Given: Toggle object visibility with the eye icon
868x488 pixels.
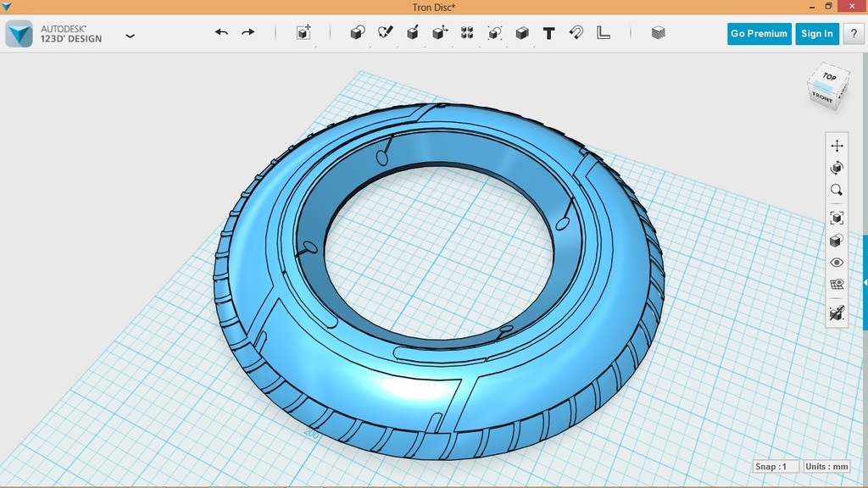Looking at the screenshot, I should [837, 263].
